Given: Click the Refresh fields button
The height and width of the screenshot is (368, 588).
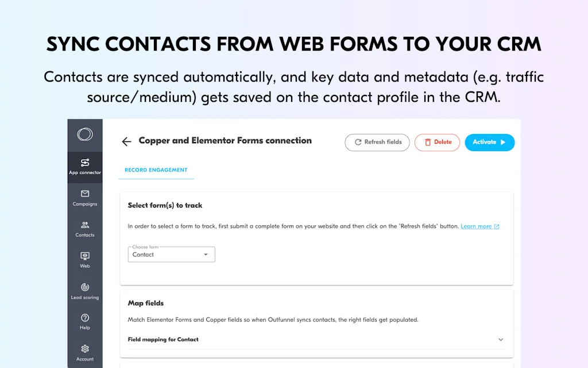Looking at the screenshot, I should 377,142.
